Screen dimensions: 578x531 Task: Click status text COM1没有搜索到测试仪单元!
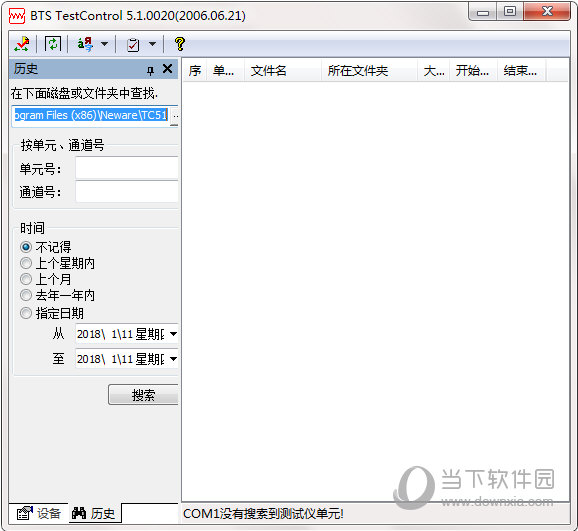pyautogui.click(x=263, y=514)
